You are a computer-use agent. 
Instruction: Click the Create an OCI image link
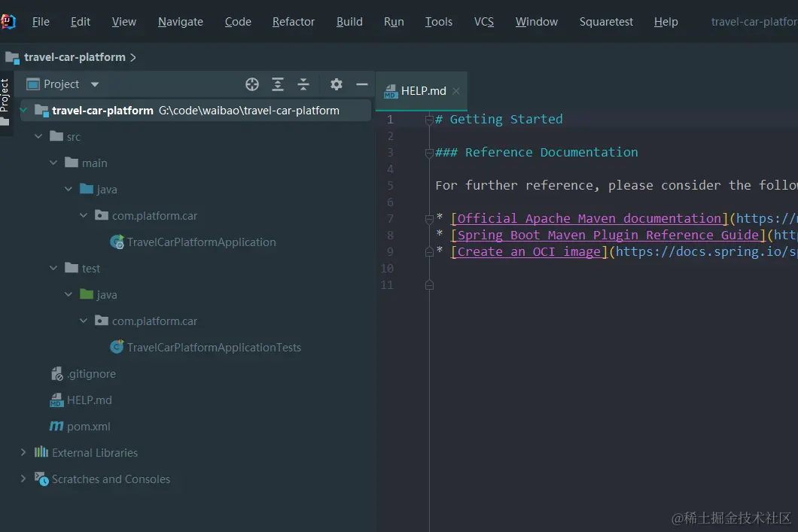529,252
